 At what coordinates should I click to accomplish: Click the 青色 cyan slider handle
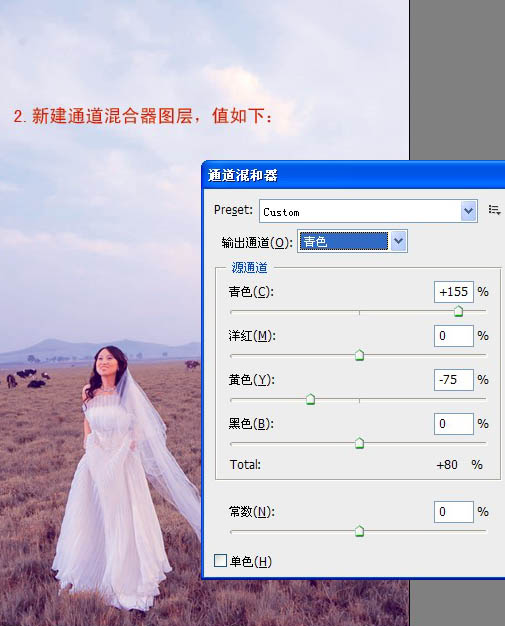[458, 311]
